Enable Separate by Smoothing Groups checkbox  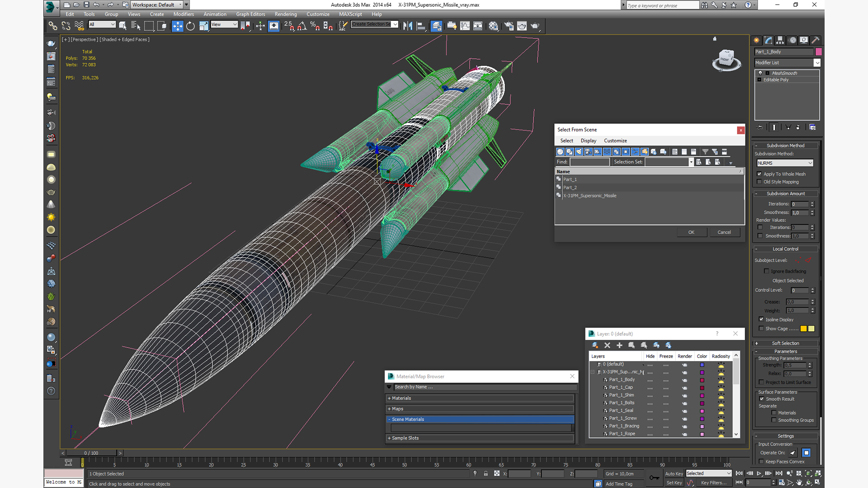pyautogui.click(x=774, y=420)
